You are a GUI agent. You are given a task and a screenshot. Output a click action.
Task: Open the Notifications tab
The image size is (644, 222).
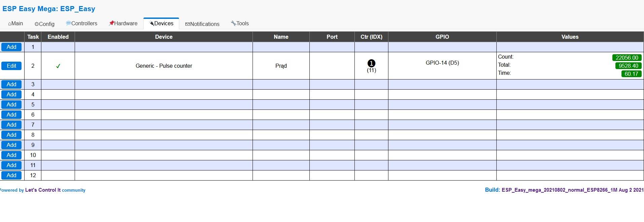(x=202, y=24)
